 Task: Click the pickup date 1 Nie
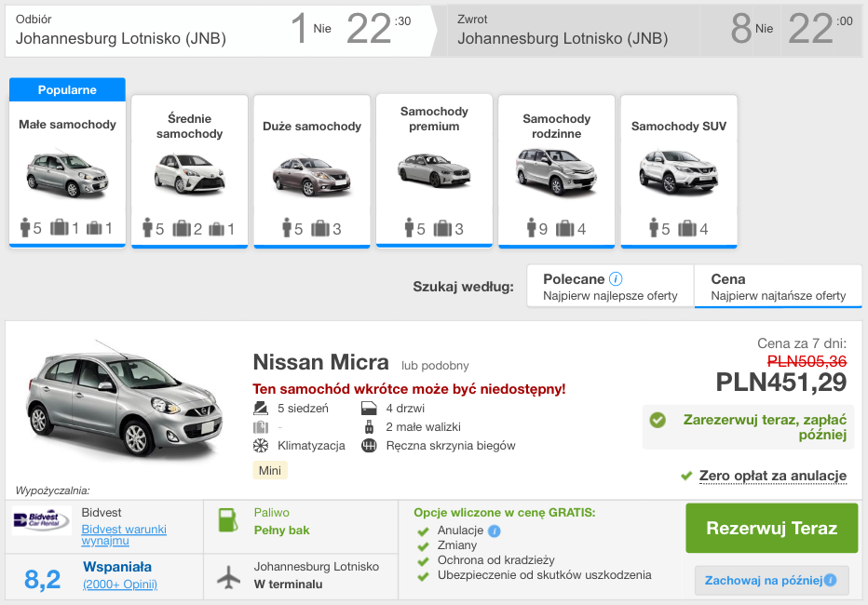point(311,28)
